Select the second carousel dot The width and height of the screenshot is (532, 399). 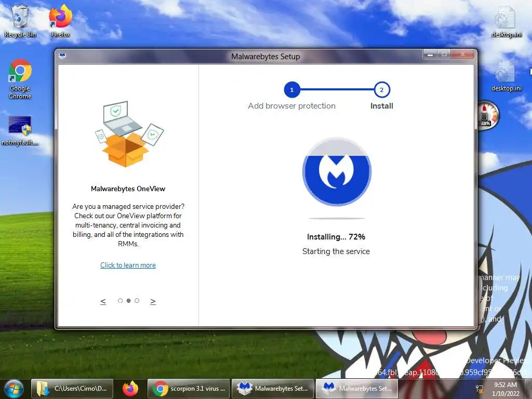tap(129, 301)
